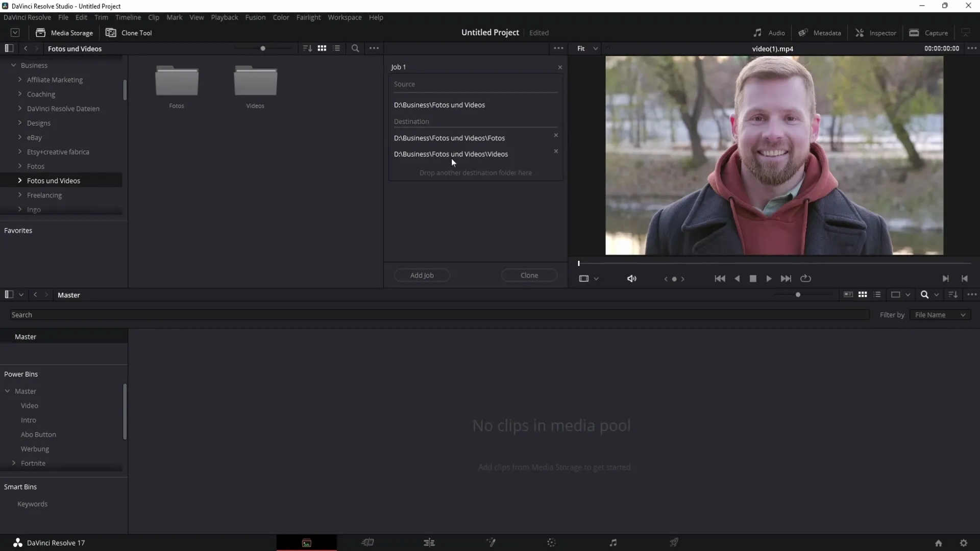The height and width of the screenshot is (551, 980).
Task: Open Project Manager home icon
Action: coord(938,543)
